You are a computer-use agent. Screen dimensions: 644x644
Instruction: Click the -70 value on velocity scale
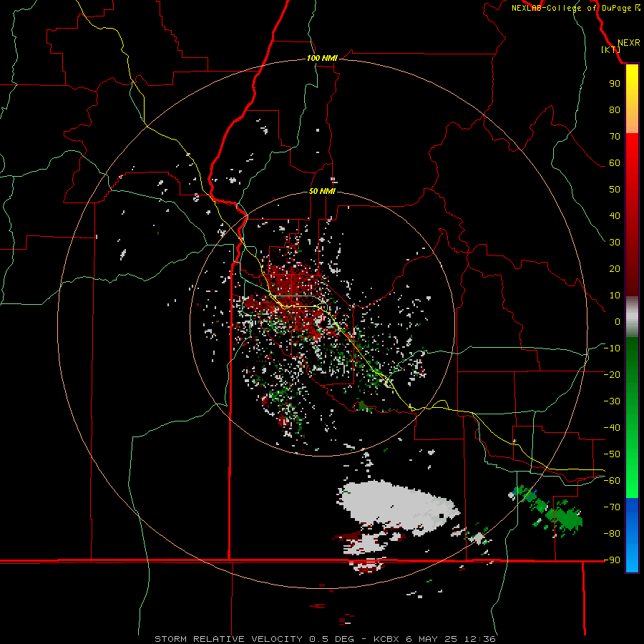pos(612,507)
